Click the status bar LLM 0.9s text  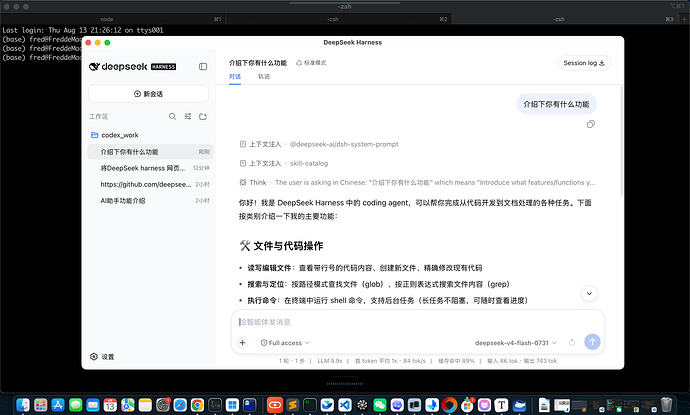(330, 361)
